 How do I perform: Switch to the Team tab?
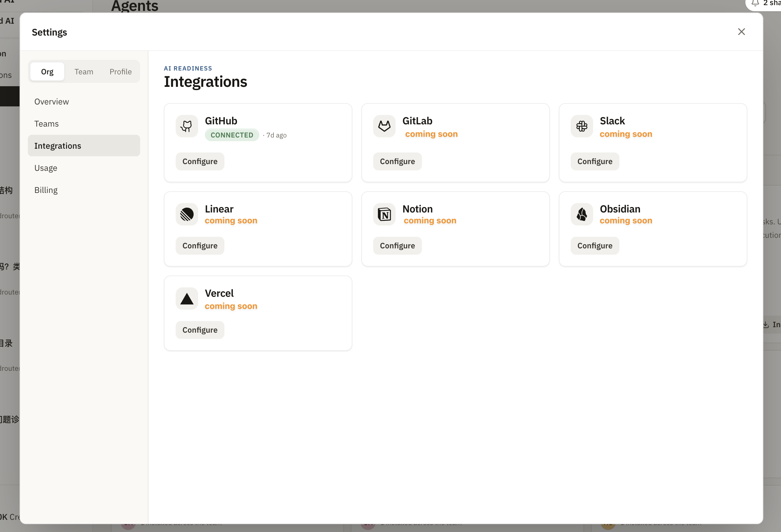[x=84, y=71]
